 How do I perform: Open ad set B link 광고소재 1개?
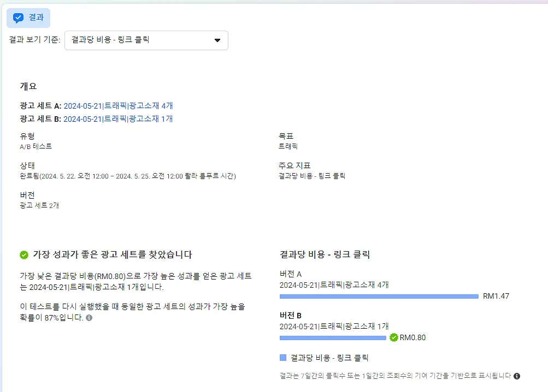tap(118, 119)
